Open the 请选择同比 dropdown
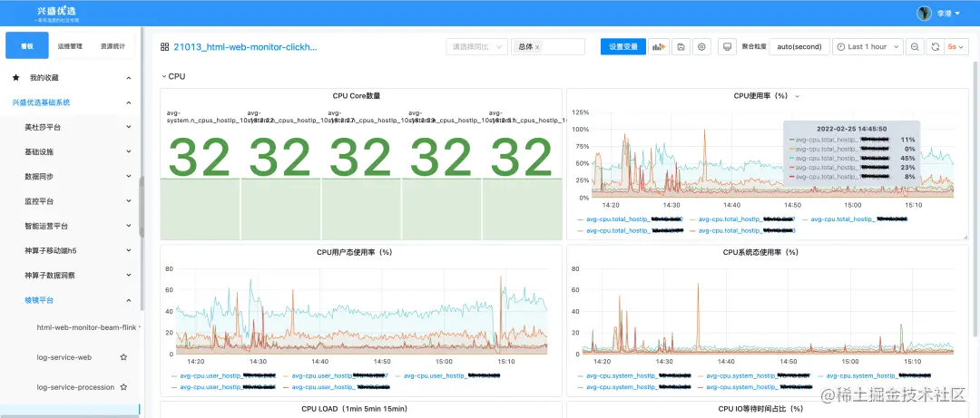 click(477, 47)
